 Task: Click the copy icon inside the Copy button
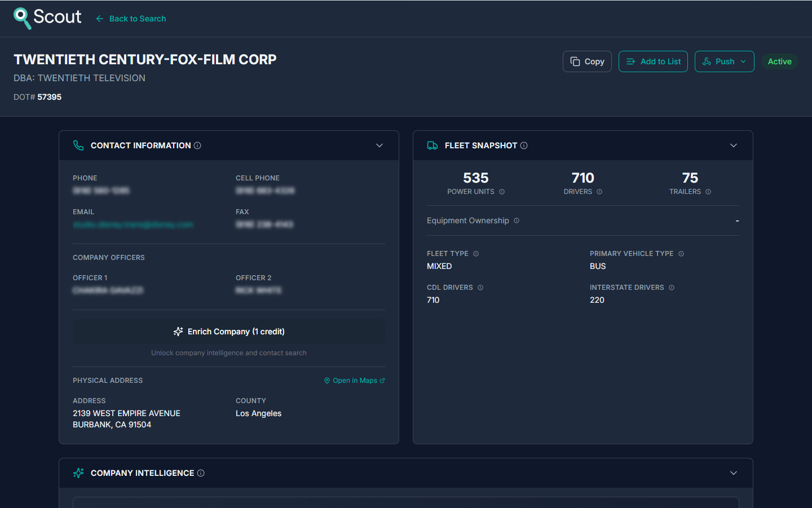(575, 61)
